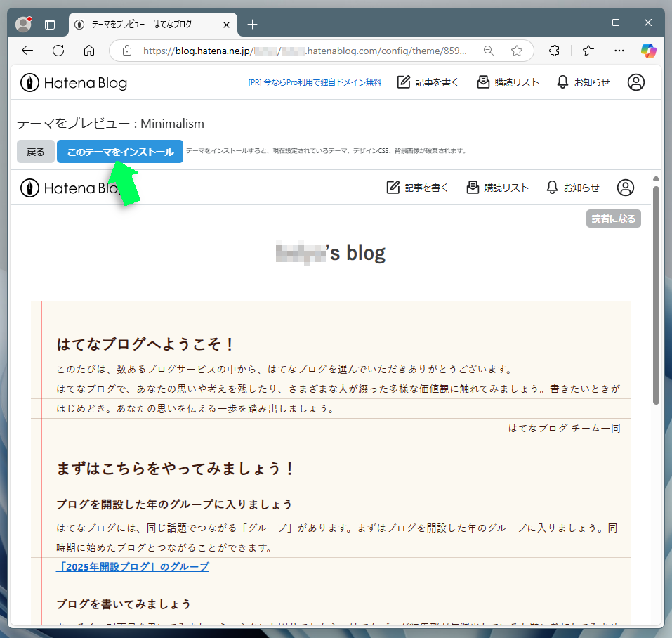672x638 pixels.
Task: Minimize the Edge browser window
Action: click(584, 22)
